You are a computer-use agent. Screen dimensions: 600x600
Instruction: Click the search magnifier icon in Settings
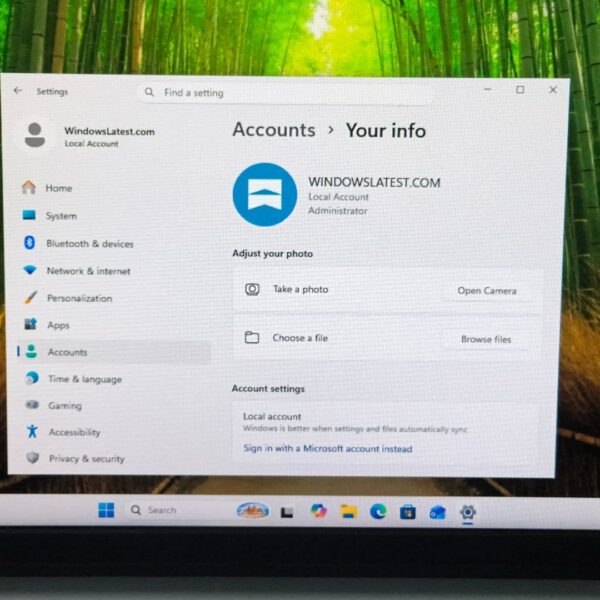(149, 92)
